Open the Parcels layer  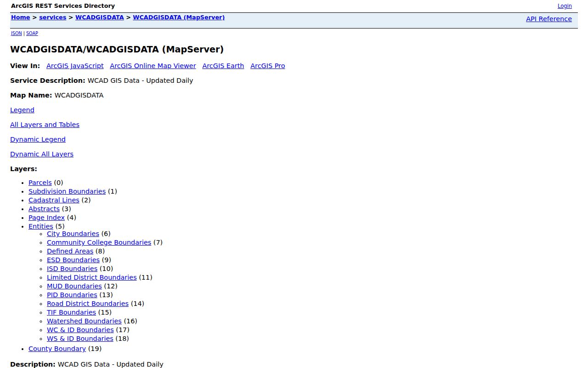[40, 183]
